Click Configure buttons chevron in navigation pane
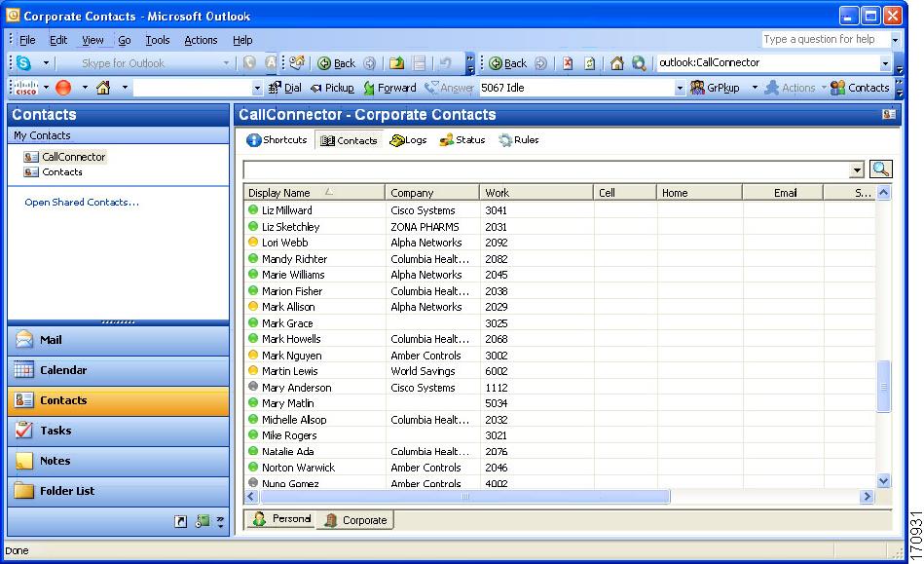The height and width of the screenshot is (564, 924). pos(220,521)
